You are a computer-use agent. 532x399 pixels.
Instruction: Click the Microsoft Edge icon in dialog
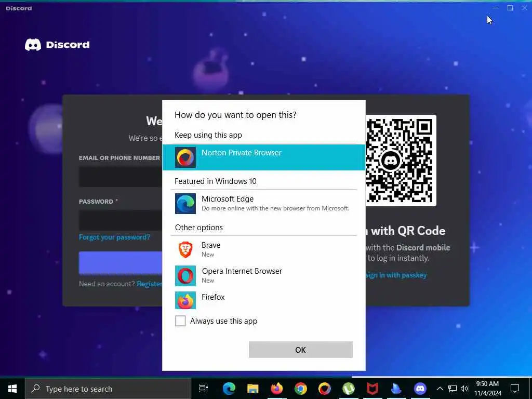point(185,204)
